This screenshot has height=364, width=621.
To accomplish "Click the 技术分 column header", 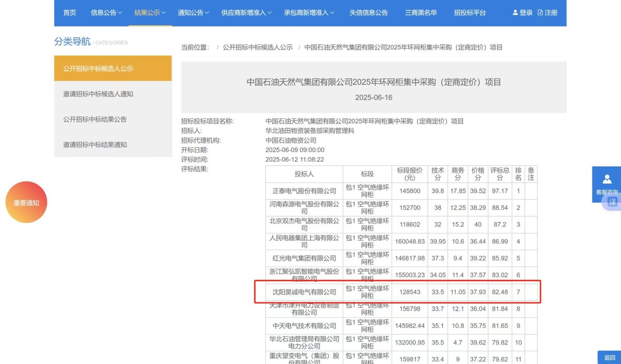I will pos(438,174).
